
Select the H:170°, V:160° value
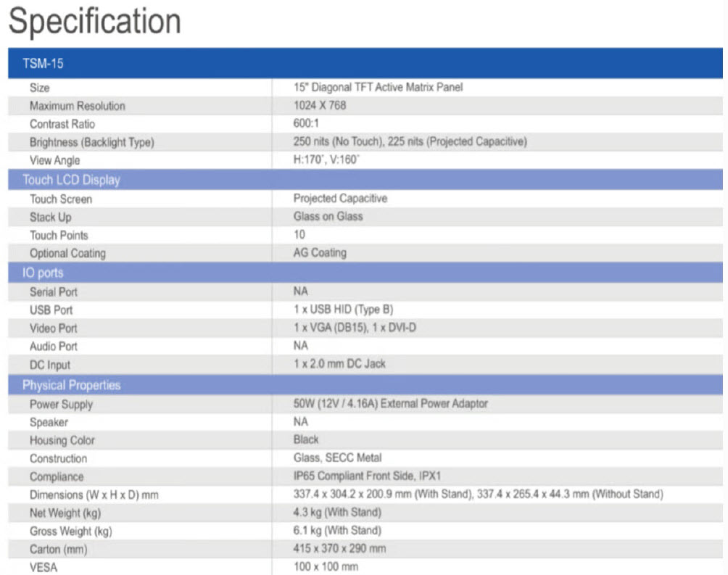[326, 160]
